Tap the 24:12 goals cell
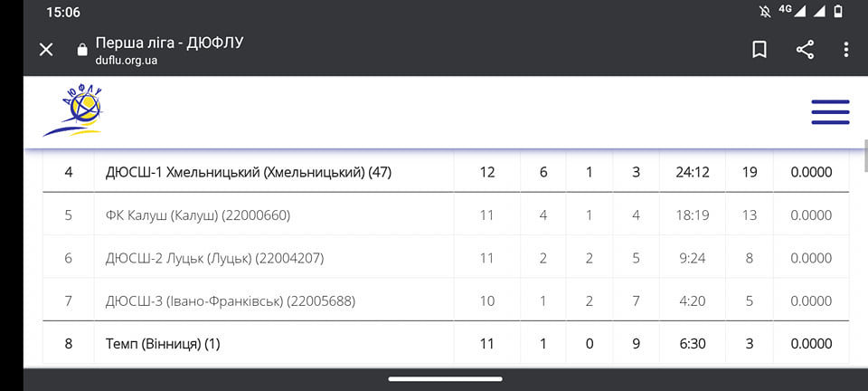The height and width of the screenshot is (391, 868). tap(692, 172)
